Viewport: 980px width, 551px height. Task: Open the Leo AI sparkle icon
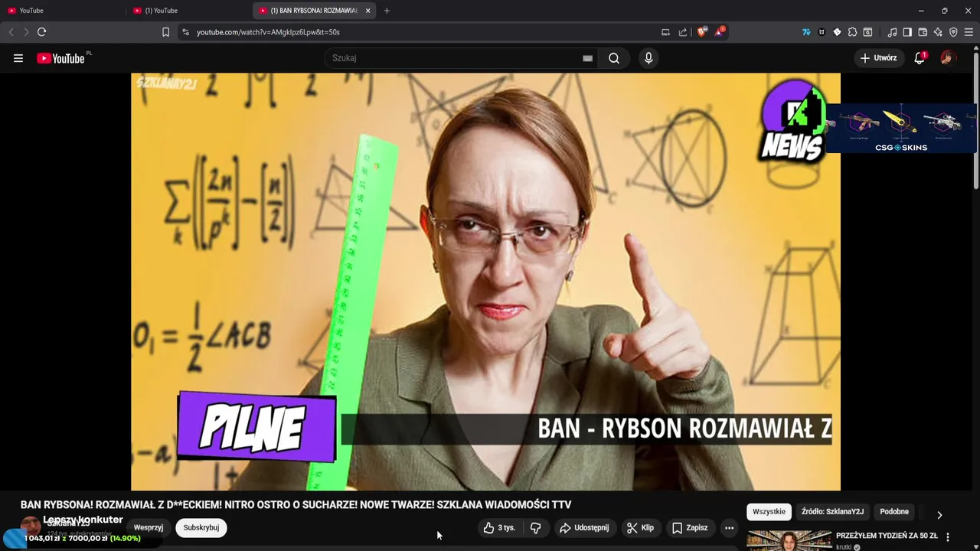[938, 32]
